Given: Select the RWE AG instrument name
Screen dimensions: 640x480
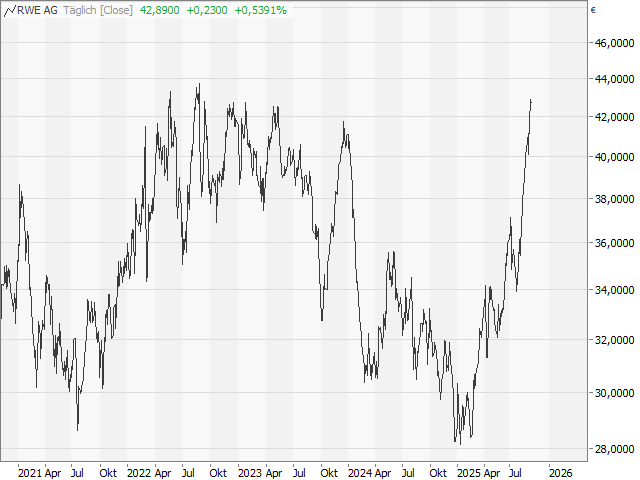Looking at the screenshot, I should (x=37, y=10).
